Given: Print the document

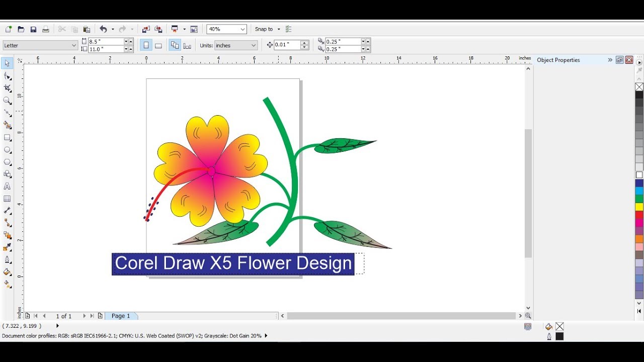Looking at the screenshot, I should pos(45,29).
